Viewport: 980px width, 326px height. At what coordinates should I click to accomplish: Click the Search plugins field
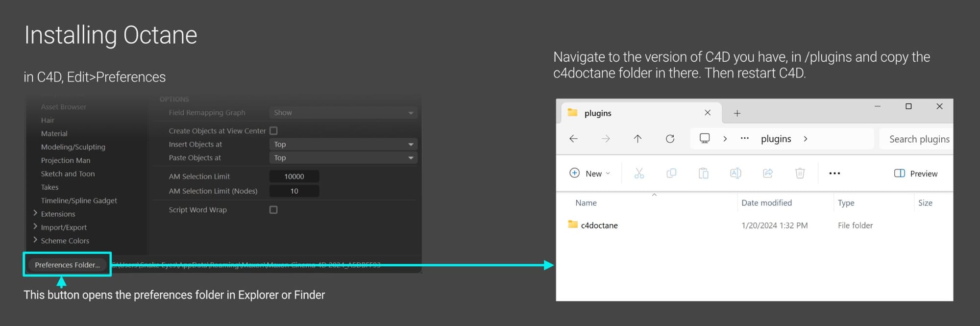click(915, 139)
